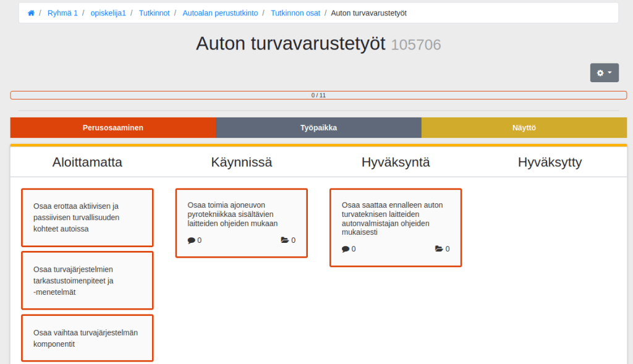Expand the gear button dropdown arrow

coord(610,72)
